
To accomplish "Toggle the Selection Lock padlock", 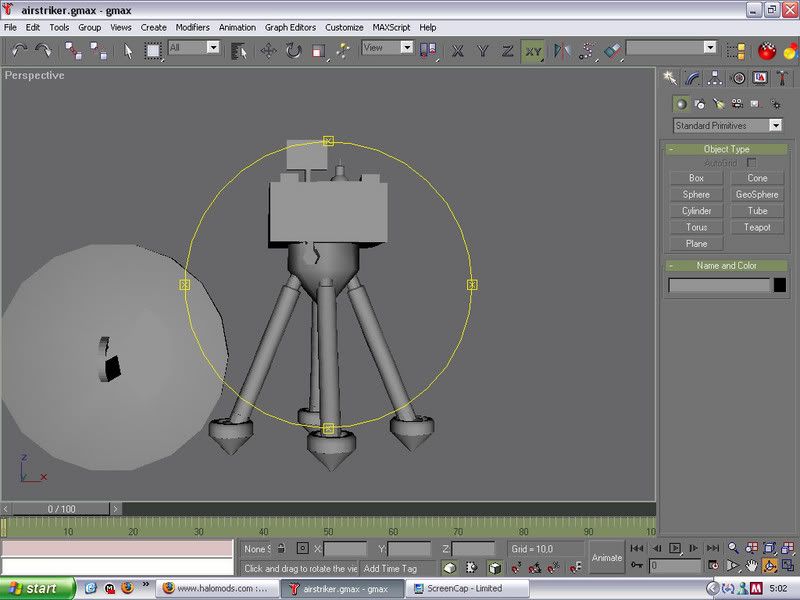I will coord(281,548).
